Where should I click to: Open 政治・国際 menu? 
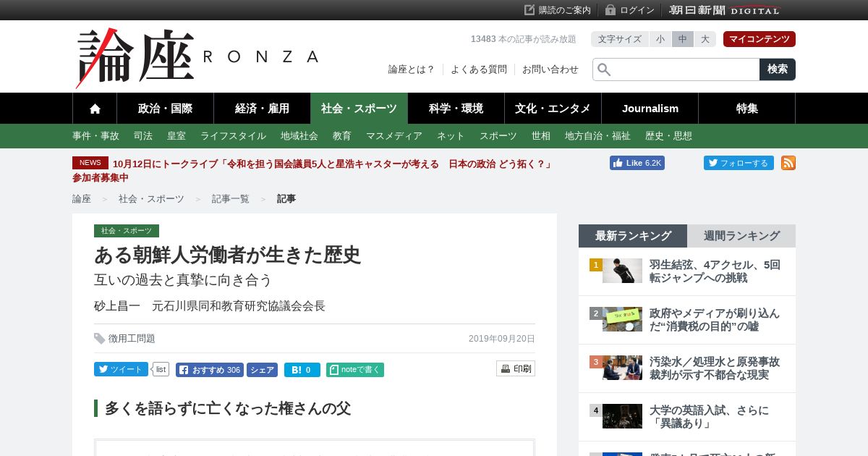(165, 109)
